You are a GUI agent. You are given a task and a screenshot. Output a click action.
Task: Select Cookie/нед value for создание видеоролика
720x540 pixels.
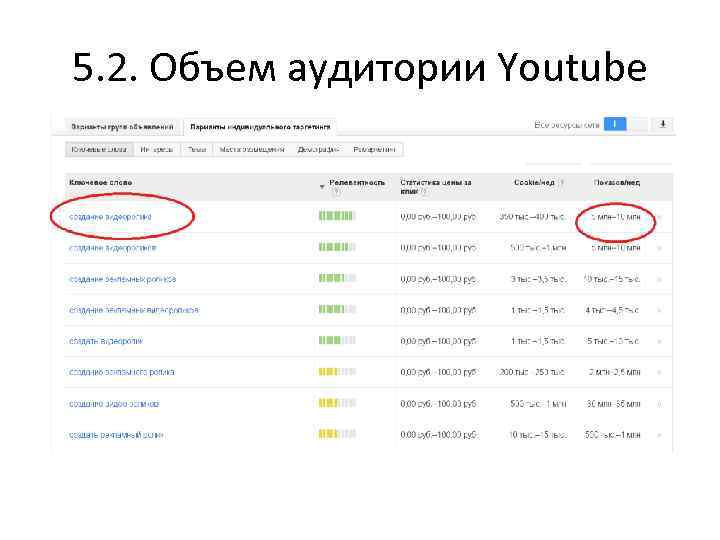coord(533,217)
